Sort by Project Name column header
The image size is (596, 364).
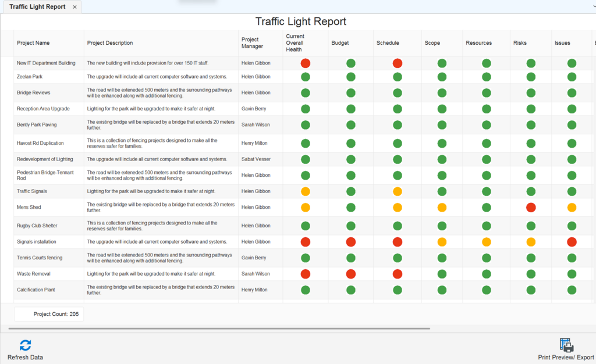coord(33,43)
